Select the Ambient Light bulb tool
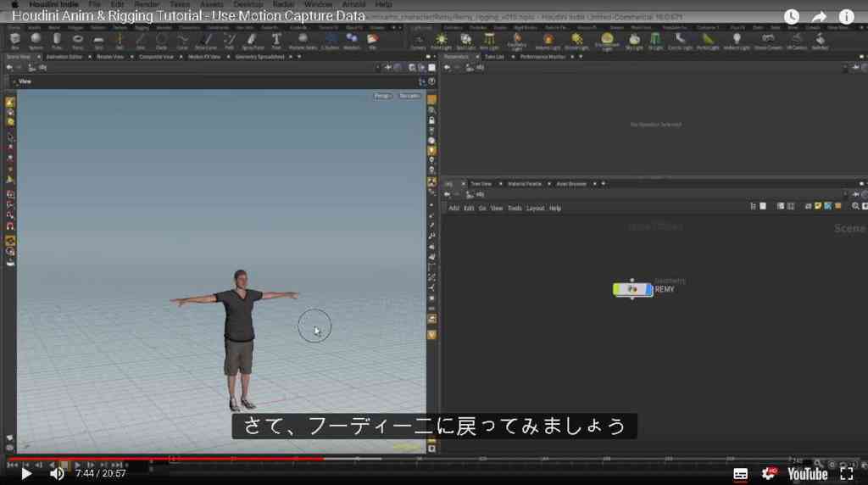This screenshot has height=485, width=868. tap(737, 40)
